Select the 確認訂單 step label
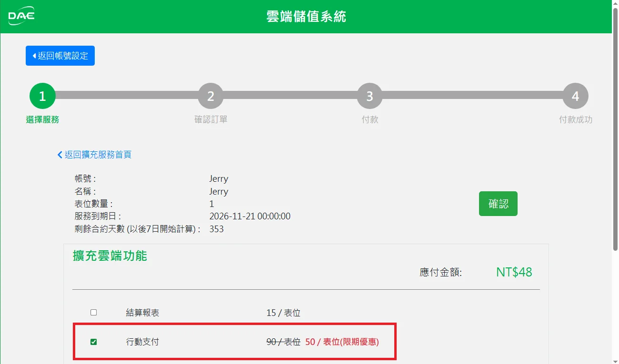Image resolution: width=619 pixels, height=364 pixels. coord(210,120)
